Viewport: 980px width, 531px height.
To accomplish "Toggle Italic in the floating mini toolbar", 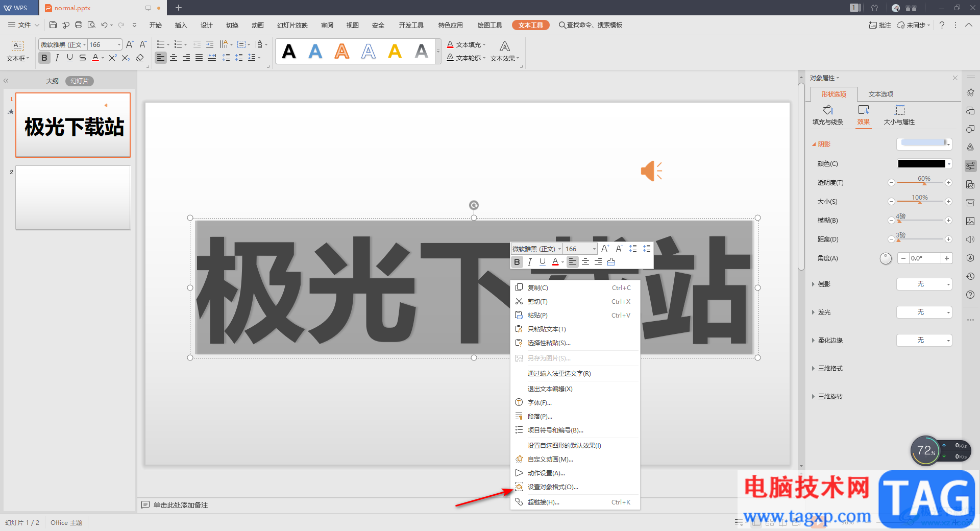I will (530, 262).
